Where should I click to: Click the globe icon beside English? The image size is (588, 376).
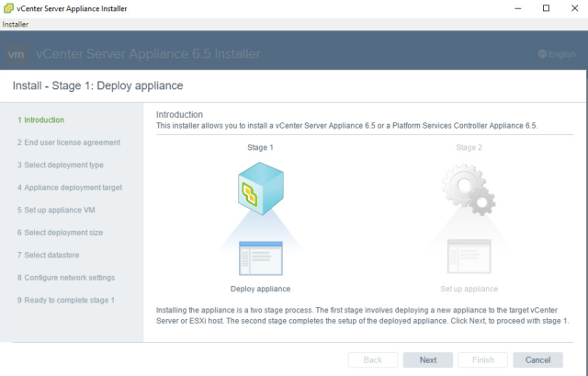(x=542, y=54)
